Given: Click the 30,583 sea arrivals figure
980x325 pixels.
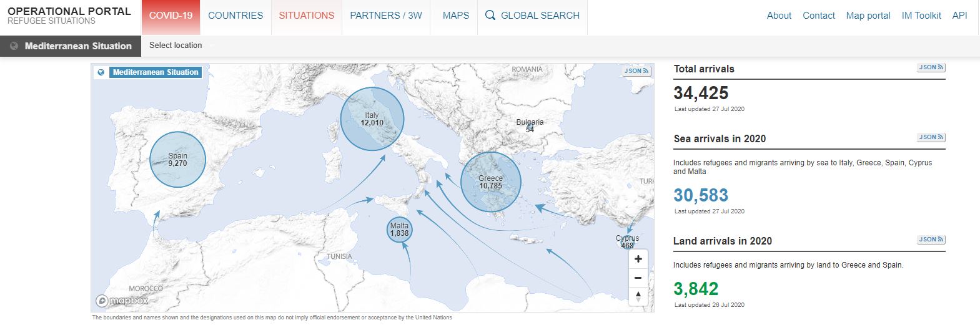Looking at the screenshot, I should [x=701, y=196].
